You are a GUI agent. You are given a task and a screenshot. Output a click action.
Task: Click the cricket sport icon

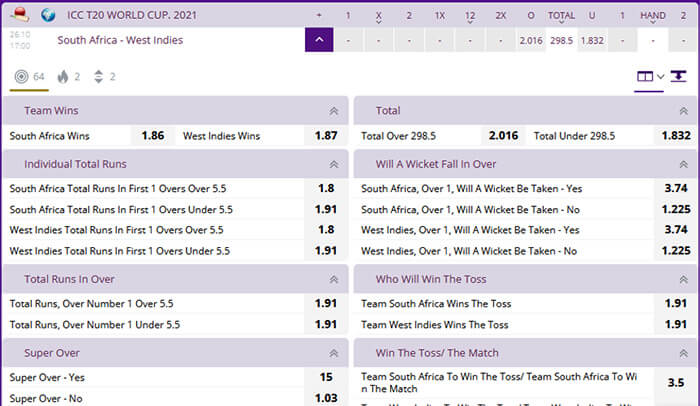click(20, 15)
